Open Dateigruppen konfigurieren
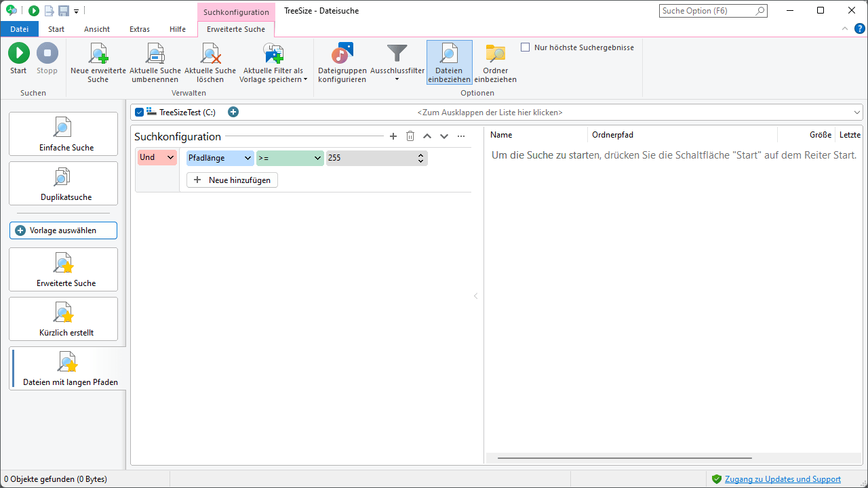This screenshot has height=488, width=868. [x=342, y=62]
